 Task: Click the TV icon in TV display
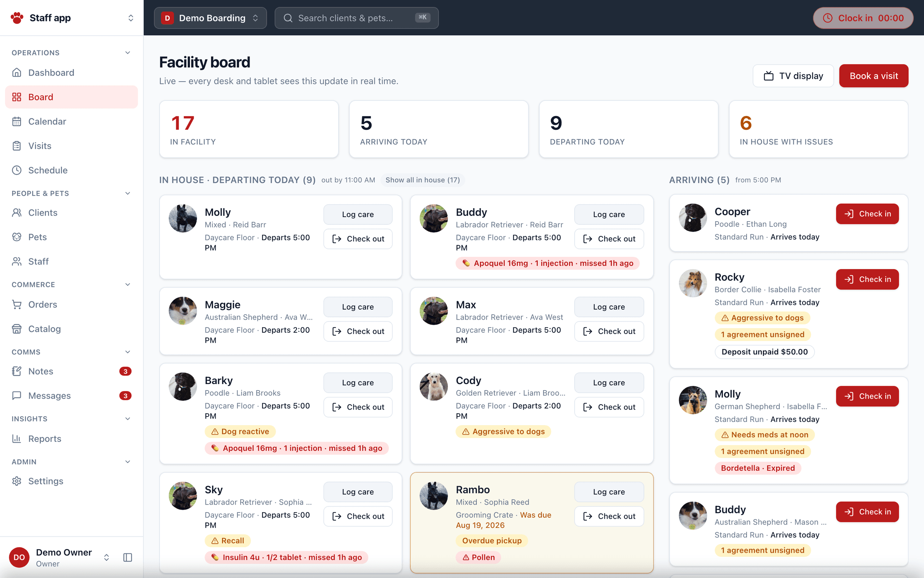click(x=768, y=76)
